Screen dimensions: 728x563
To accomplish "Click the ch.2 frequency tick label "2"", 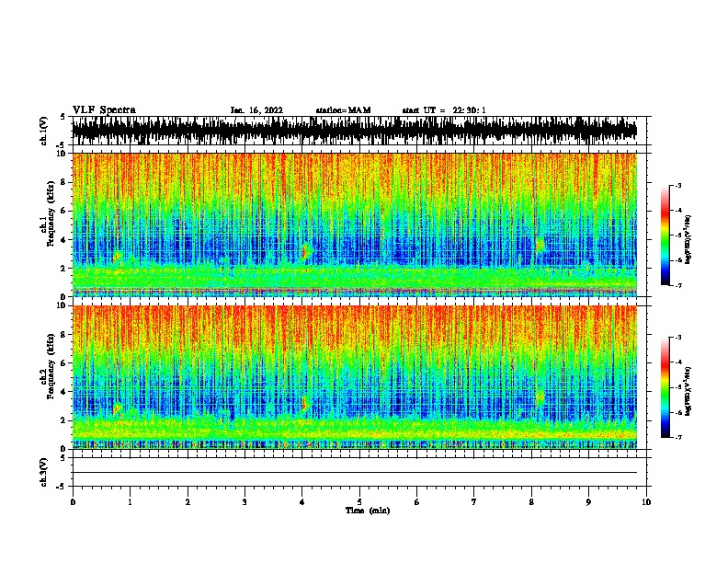I will (x=64, y=420).
